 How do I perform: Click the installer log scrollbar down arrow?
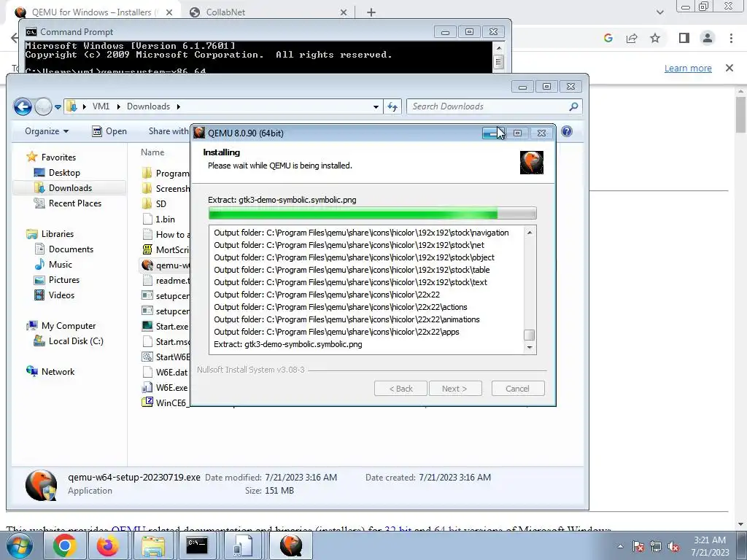[530, 348]
